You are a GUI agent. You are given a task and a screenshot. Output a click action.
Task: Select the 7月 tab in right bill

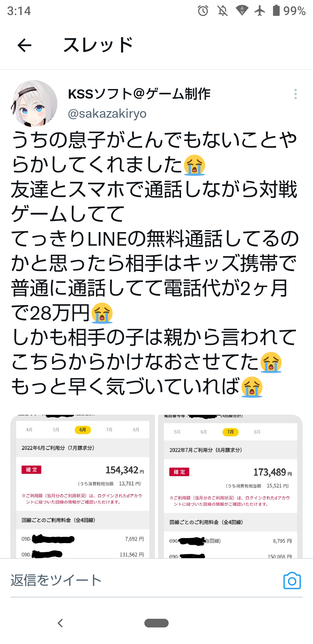tap(230, 432)
